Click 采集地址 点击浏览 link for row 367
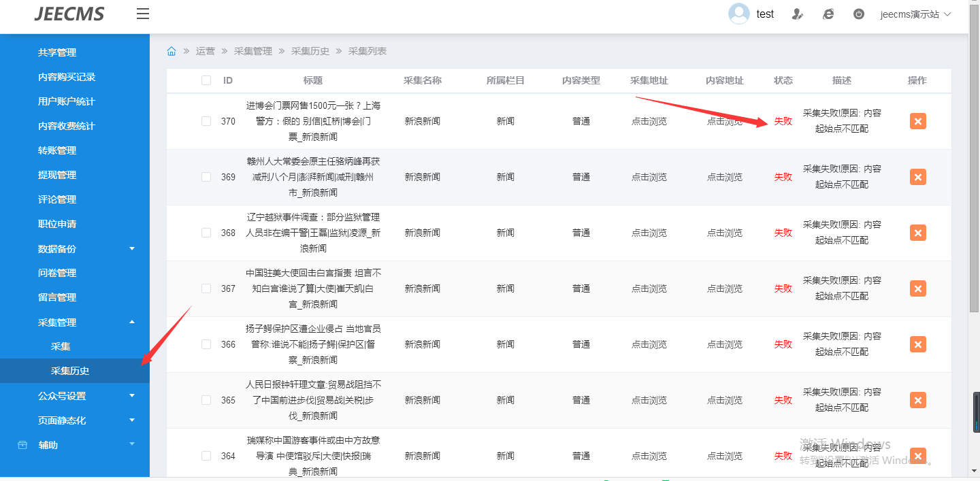This screenshot has height=481, width=980. (649, 288)
